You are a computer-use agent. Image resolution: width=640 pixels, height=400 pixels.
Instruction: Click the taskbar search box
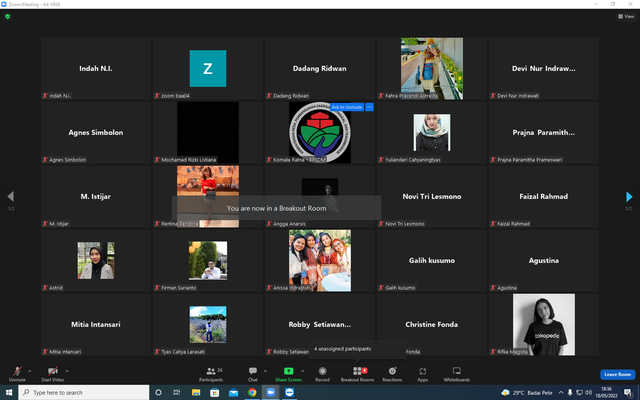click(84, 393)
